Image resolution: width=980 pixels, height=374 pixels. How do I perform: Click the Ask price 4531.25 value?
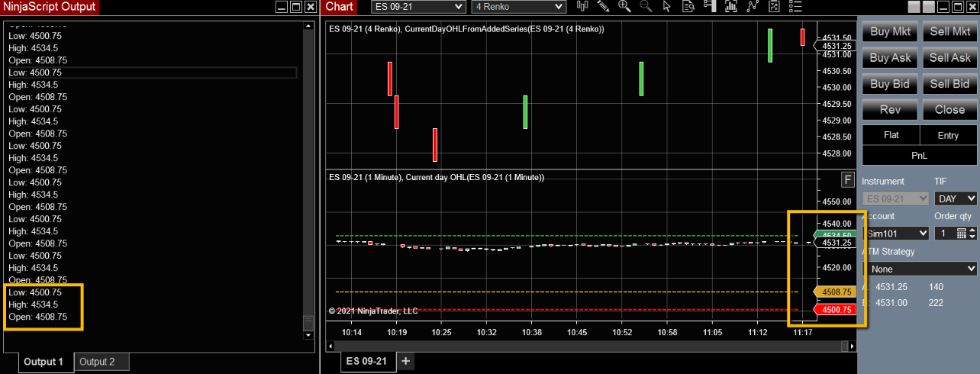tap(891, 287)
